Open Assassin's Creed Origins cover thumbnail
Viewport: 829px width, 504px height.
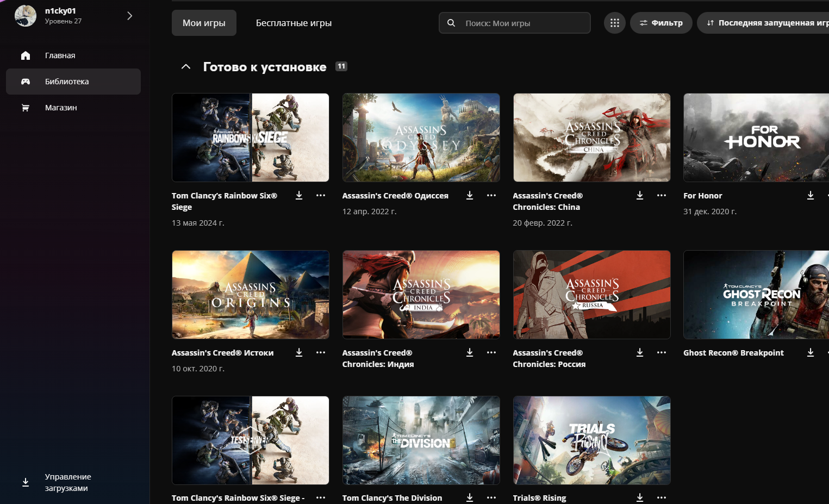(251, 295)
